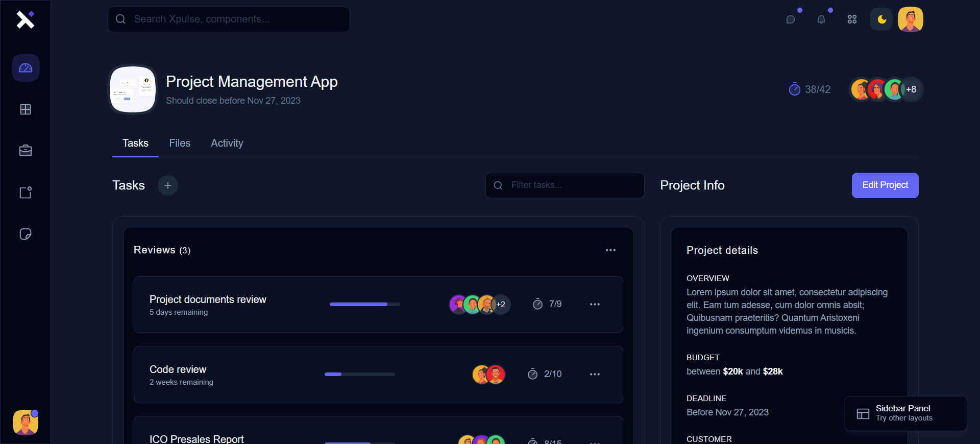Open the grid layout icon in sidebar
The width and height of the screenshot is (980, 444).
(26, 109)
